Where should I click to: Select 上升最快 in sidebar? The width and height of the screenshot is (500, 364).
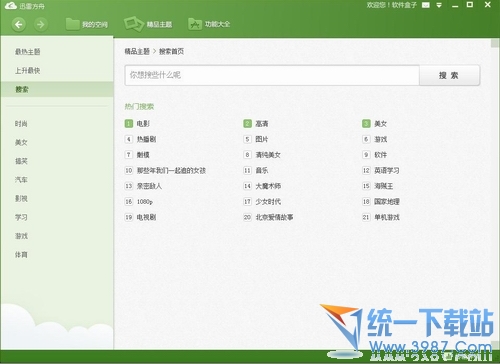27,70
